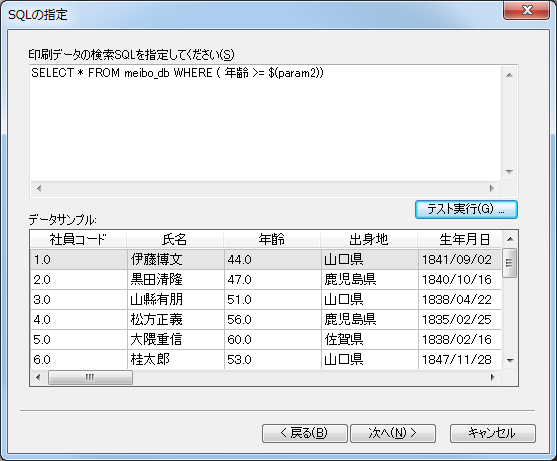Select the row for 伊藤博文
Screen dimensions: 557x461
(x=266, y=259)
